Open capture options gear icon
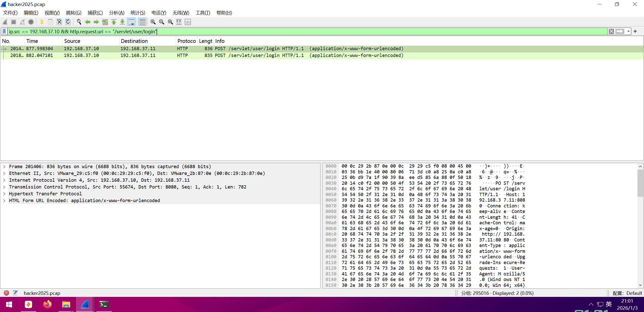Image resolution: width=644 pixels, height=312 pixels. [31, 22]
